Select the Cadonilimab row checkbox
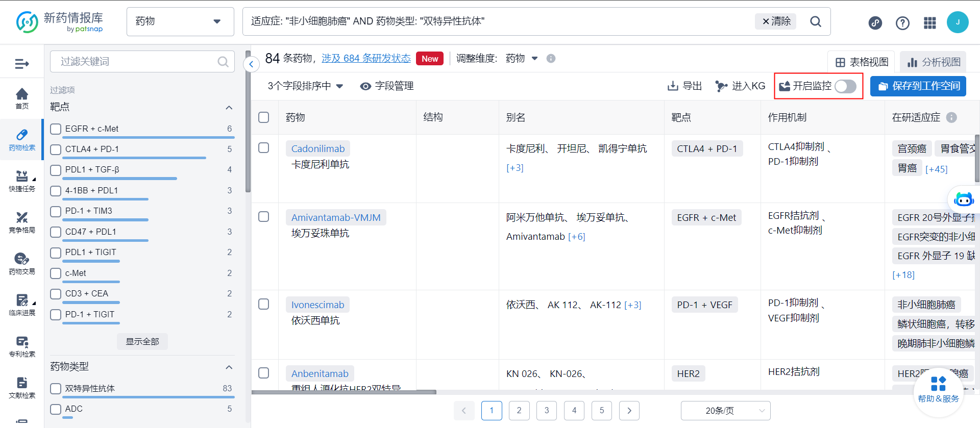This screenshot has width=980, height=428. point(264,147)
